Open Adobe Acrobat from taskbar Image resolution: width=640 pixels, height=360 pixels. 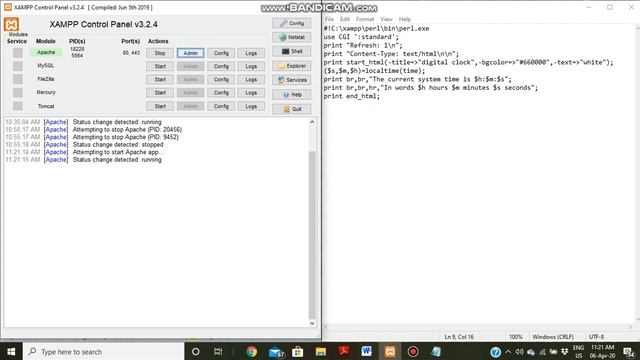(344, 351)
